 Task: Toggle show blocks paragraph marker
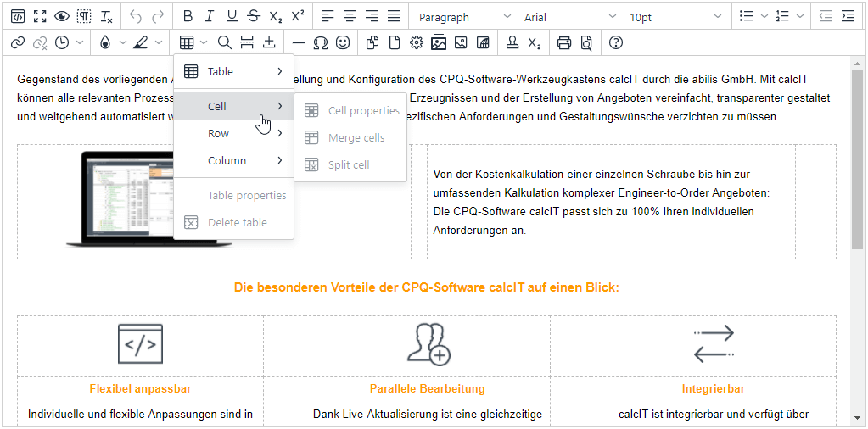[84, 17]
